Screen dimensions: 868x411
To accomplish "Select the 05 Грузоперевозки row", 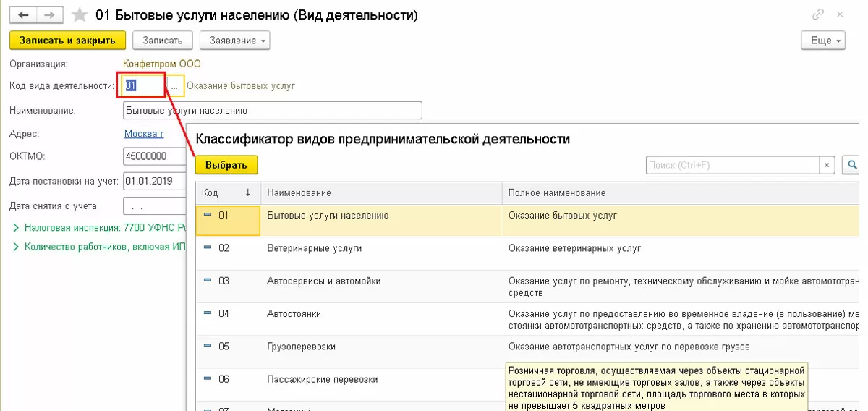I will coord(301,347).
